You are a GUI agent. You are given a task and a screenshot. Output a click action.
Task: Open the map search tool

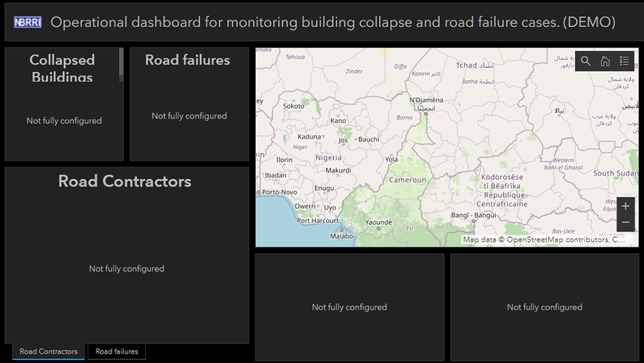coord(586,61)
